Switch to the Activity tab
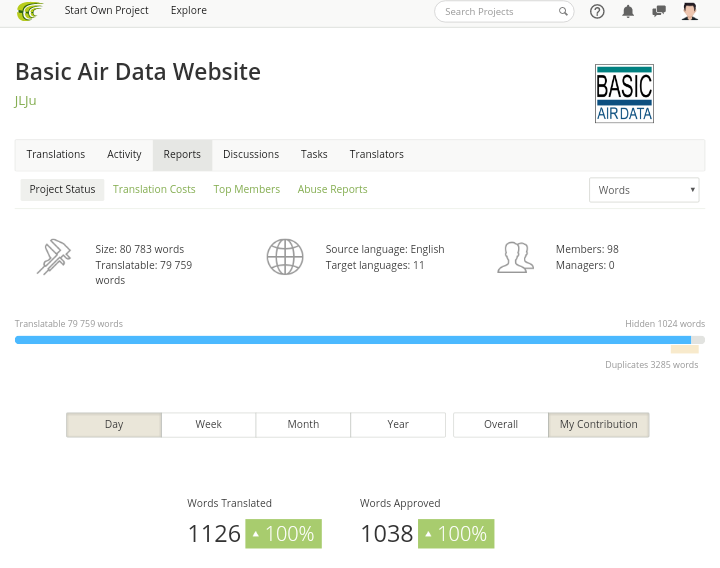This screenshot has width=720, height=568. 124,154
